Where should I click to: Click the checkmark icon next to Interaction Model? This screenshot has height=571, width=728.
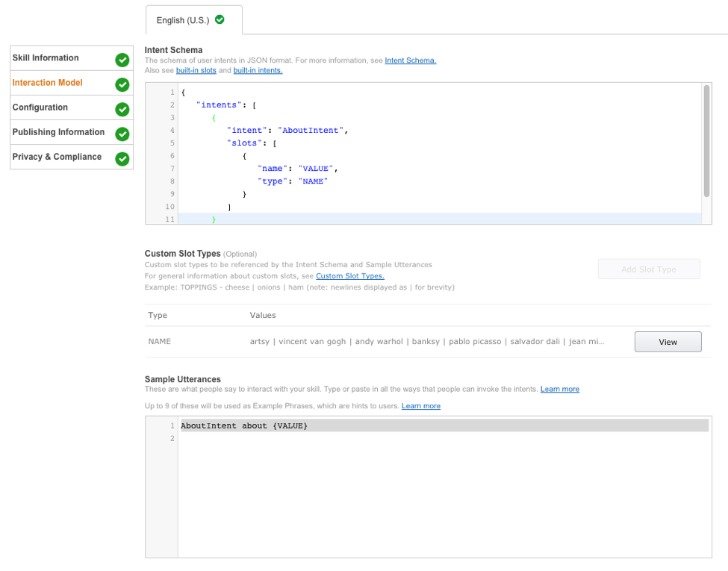[122, 84]
